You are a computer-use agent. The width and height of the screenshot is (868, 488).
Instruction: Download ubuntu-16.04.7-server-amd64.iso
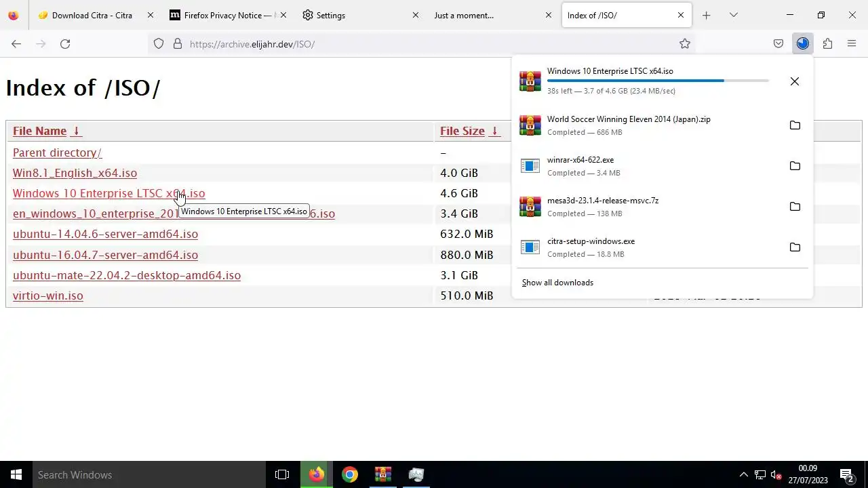click(x=105, y=255)
